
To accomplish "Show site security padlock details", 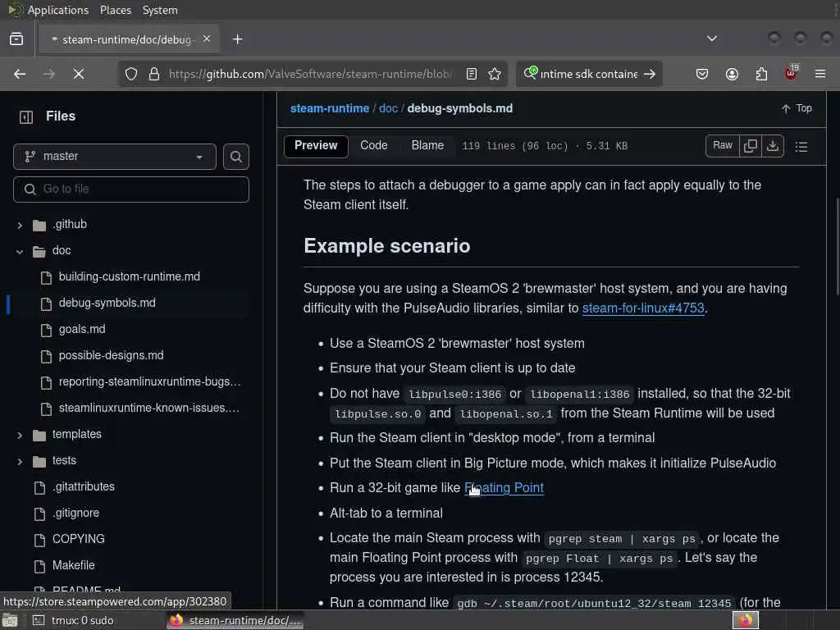I will click(x=153, y=74).
